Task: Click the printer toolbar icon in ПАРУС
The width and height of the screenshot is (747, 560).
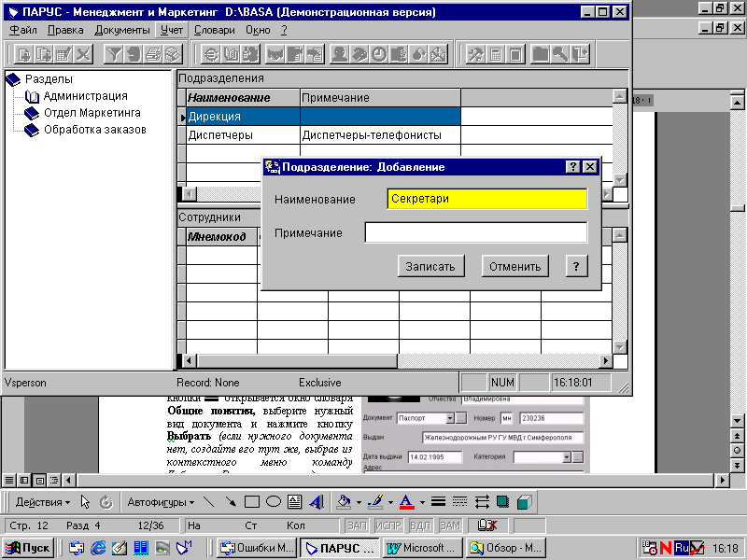Action: (x=153, y=54)
